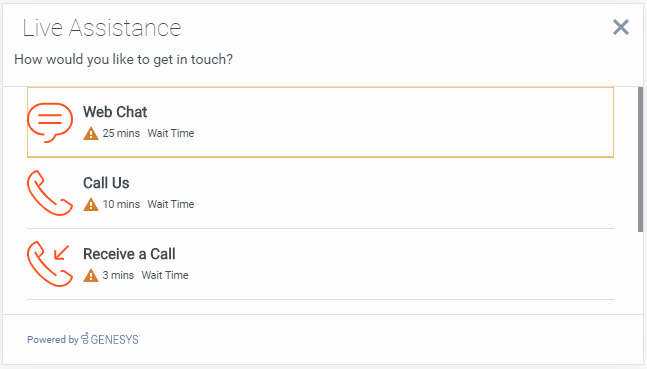Click the Genesys logo in the footer
Image resolution: width=647 pixels, height=369 pixels.
[x=111, y=339]
